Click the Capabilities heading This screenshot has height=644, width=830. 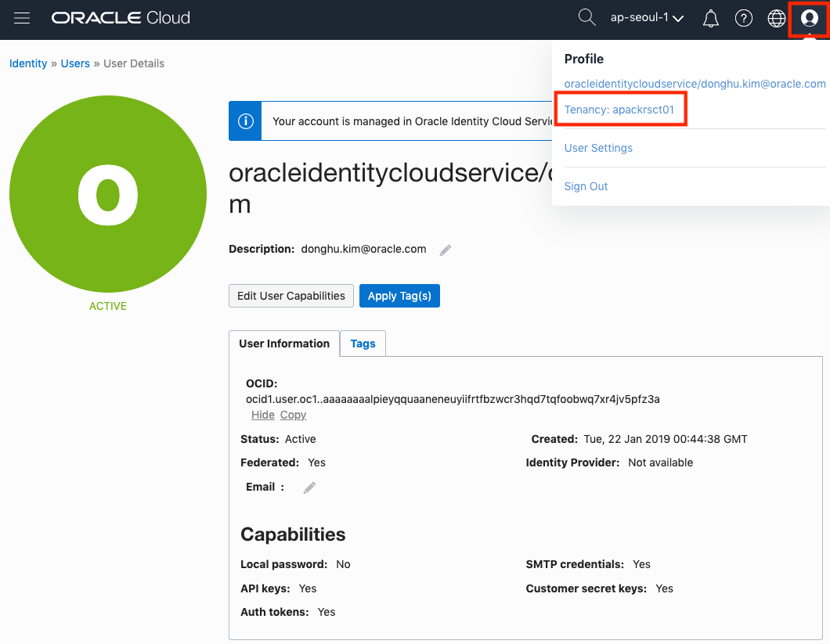[293, 534]
